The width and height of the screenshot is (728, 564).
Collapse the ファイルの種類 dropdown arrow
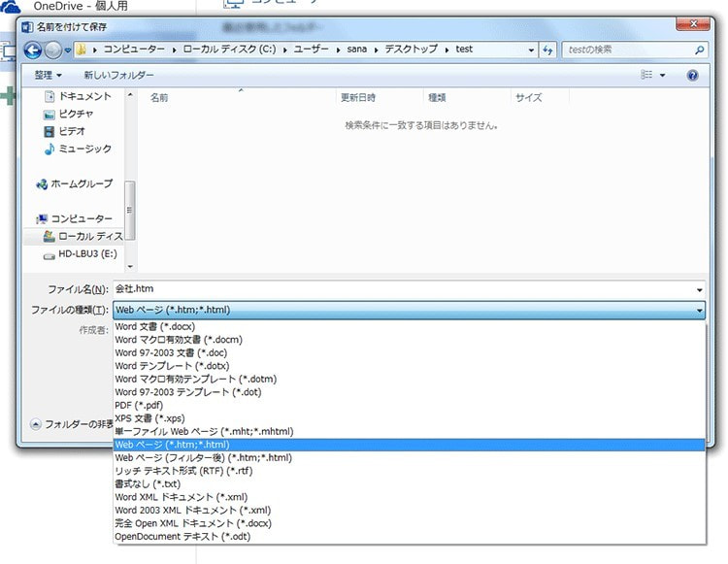click(x=700, y=311)
